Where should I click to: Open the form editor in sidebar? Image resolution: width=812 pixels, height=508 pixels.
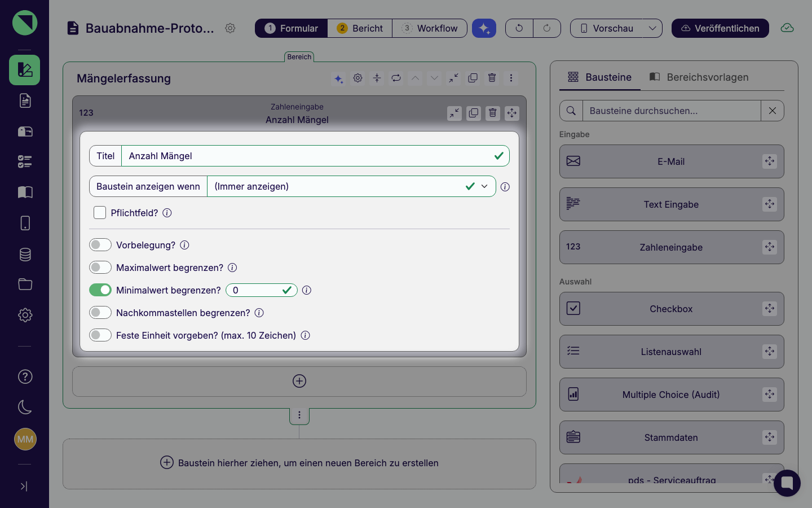click(x=25, y=70)
